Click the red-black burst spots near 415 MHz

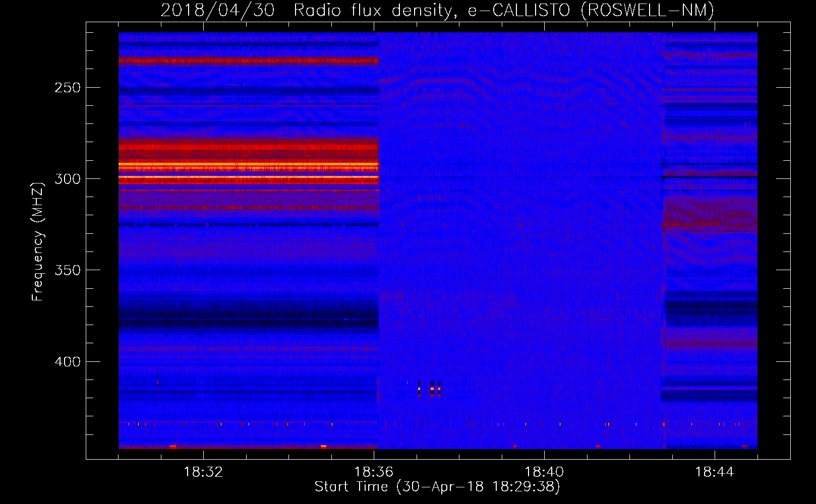click(430, 389)
